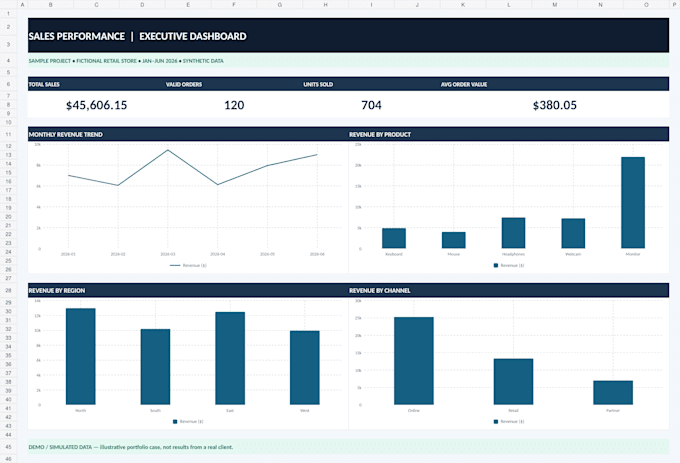Click the 'DEMO / SIMULATED DATA' disclaimer footer
Screen dimensions: 680x463
pos(348,447)
